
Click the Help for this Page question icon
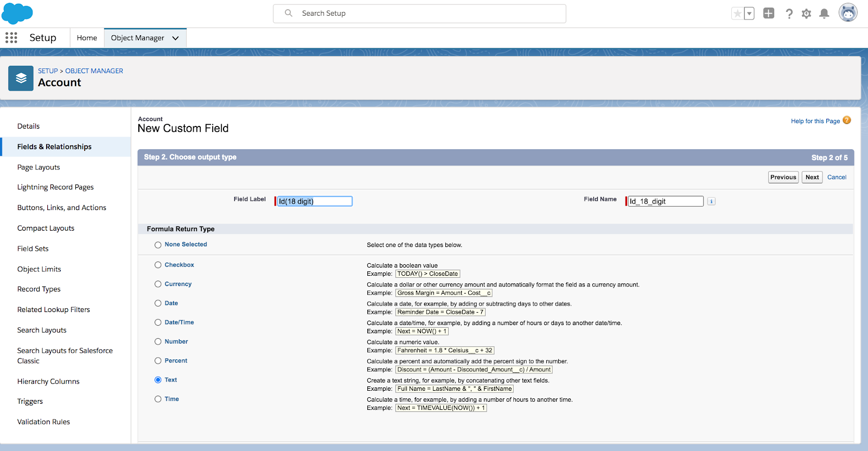coord(847,120)
